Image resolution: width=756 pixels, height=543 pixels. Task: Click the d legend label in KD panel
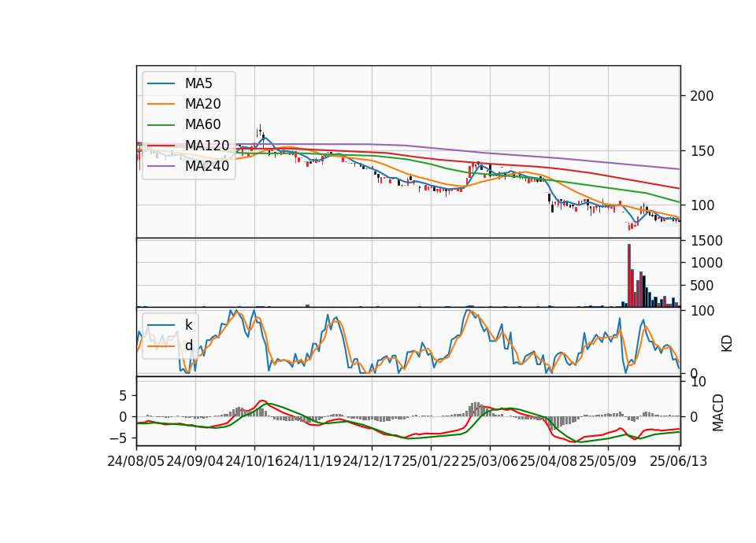coord(189,345)
